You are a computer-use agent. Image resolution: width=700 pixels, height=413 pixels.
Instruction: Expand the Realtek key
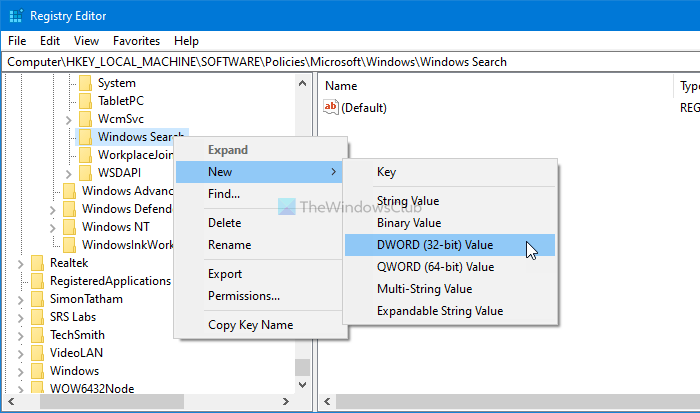(x=22, y=263)
